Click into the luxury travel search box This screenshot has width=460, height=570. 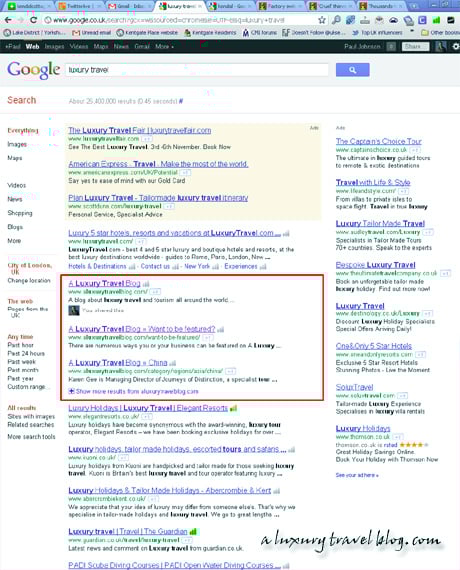pos(197,70)
